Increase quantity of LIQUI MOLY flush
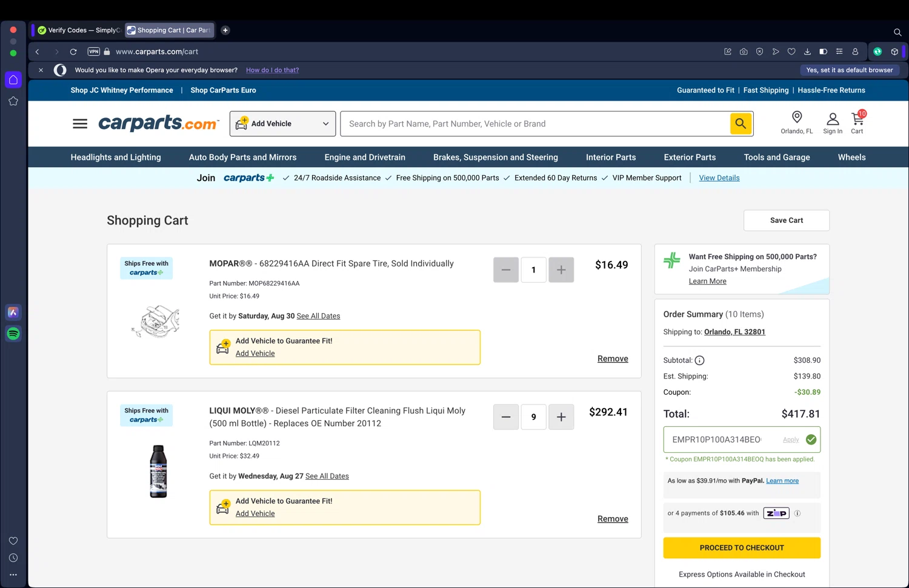The height and width of the screenshot is (588, 909). [561, 417]
